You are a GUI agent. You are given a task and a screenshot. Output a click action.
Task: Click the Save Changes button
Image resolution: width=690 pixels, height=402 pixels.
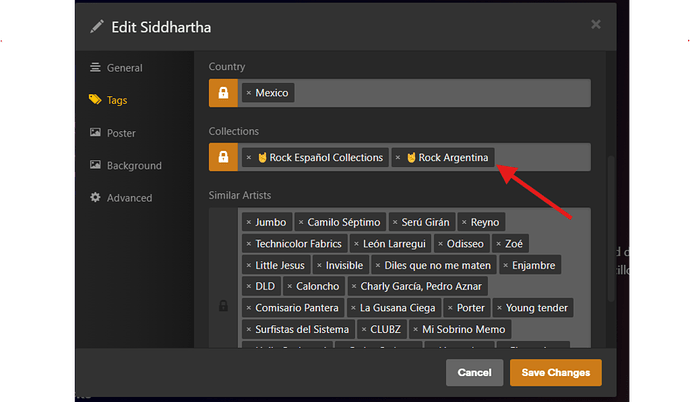pyautogui.click(x=556, y=373)
